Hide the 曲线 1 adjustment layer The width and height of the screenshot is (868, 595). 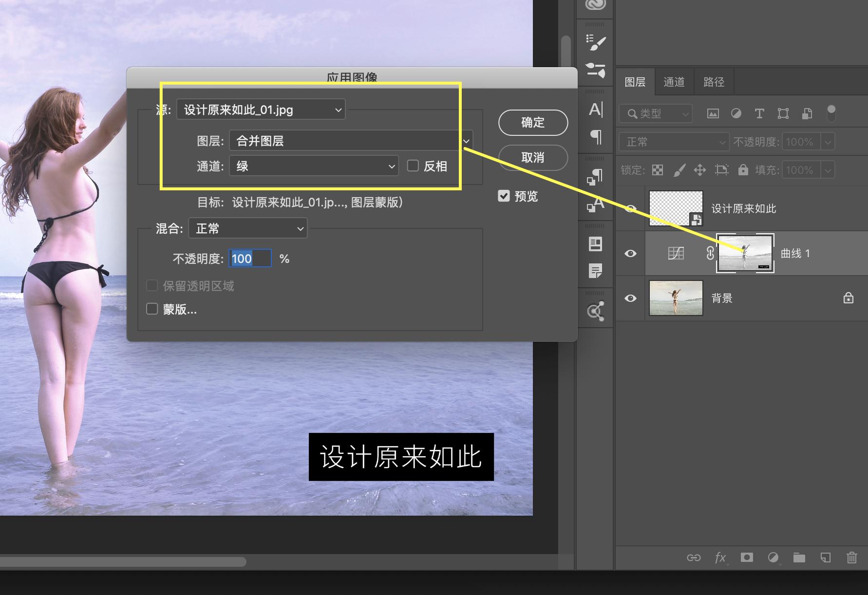coord(631,253)
